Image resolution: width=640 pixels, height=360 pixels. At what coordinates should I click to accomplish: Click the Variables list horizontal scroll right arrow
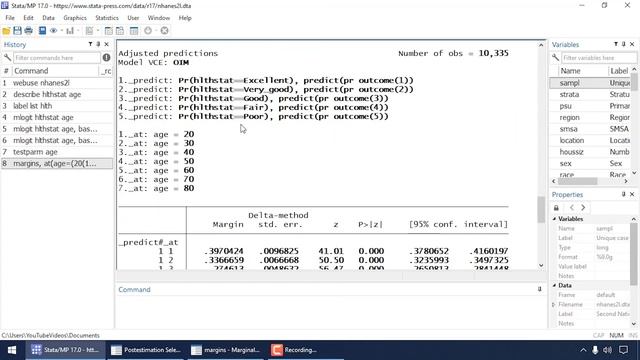point(626,181)
